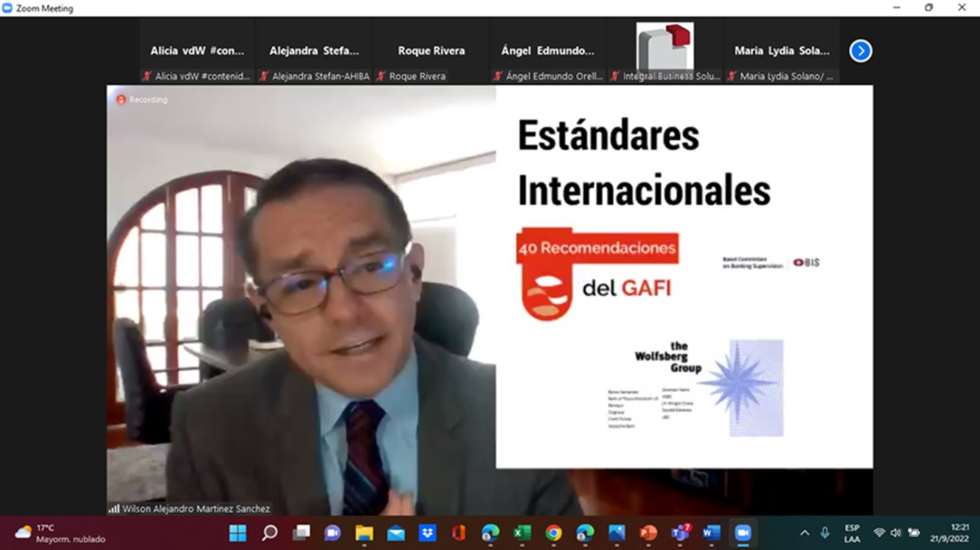The width and height of the screenshot is (980, 550).
Task: Open the Zoom app in taskbar
Action: coord(743,533)
